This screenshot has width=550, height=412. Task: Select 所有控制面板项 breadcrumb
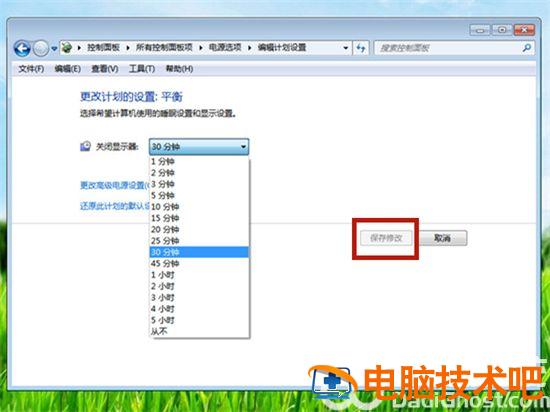tap(164, 47)
